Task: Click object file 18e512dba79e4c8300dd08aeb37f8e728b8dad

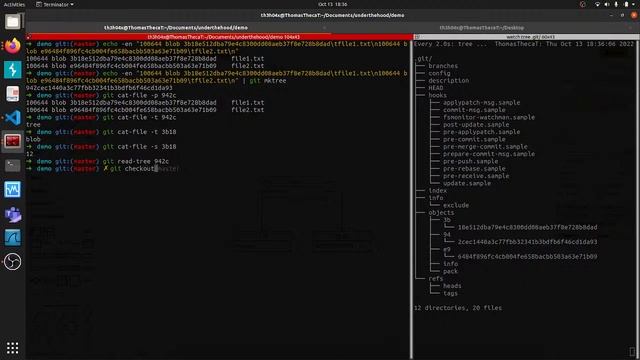Action: [x=527, y=227]
